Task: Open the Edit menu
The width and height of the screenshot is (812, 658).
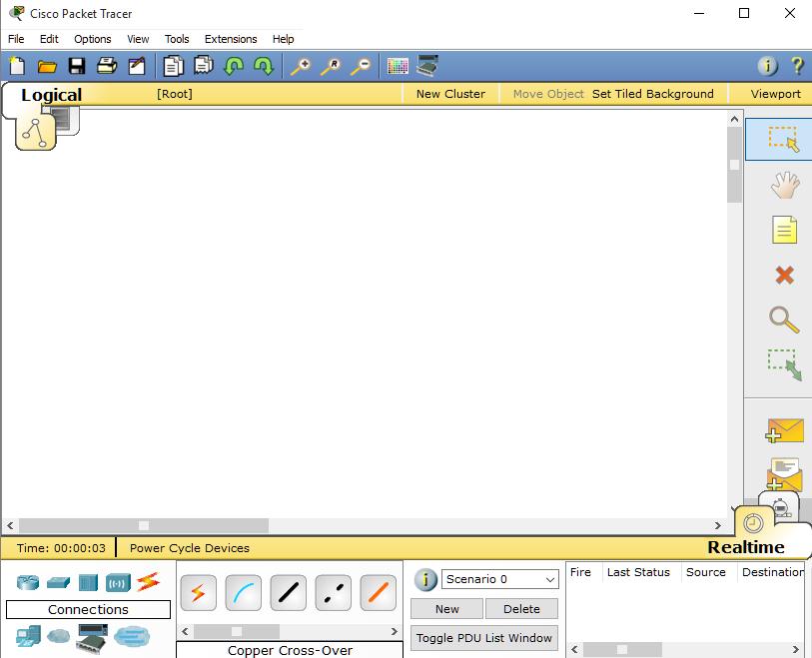Action: pyautogui.click(x=49, y=39)
